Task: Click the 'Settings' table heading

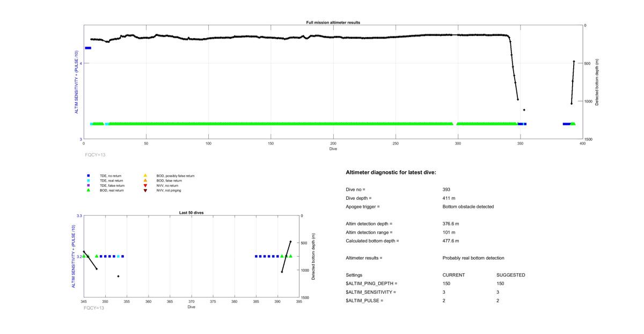Action: pos(354,275)
